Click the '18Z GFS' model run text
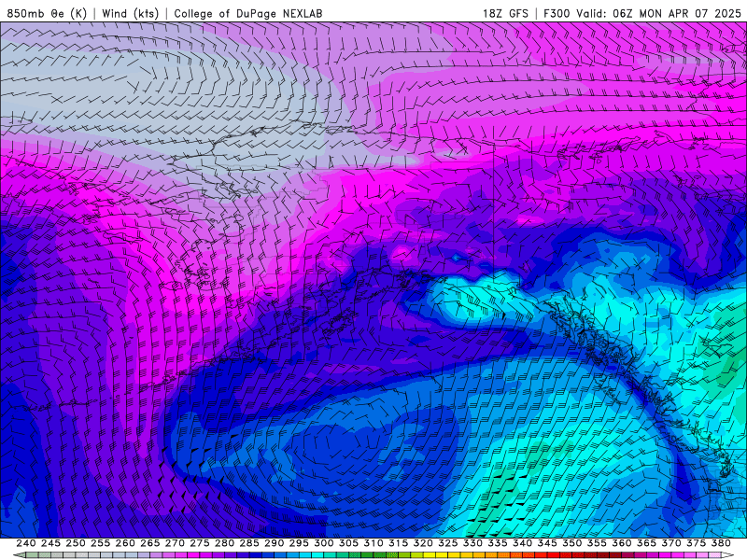 (x=505, y=13)
